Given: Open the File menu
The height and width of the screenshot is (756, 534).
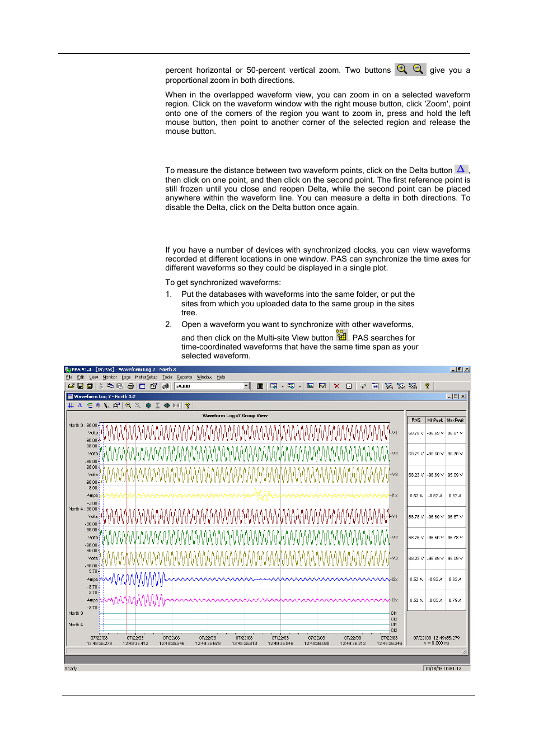Looking at the screenshot, I should [69, 377].
